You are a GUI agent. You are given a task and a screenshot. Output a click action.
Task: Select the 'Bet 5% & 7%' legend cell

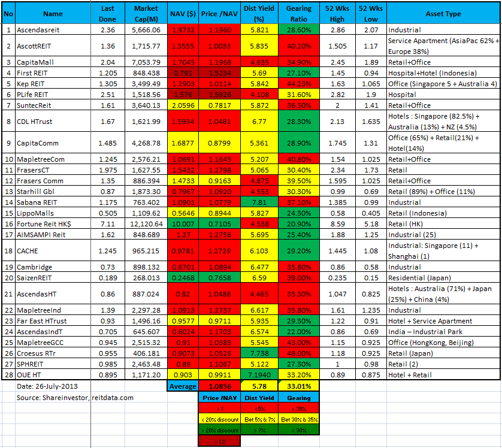coord(259,419)
